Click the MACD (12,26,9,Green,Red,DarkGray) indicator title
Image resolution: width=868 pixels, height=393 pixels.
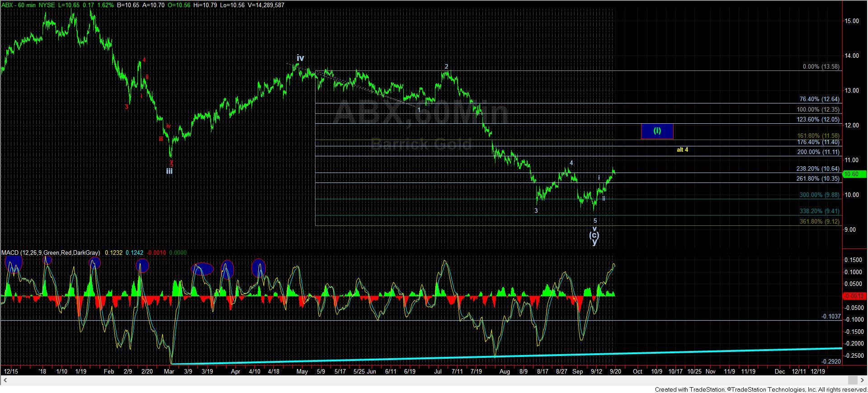pos(51,253)
